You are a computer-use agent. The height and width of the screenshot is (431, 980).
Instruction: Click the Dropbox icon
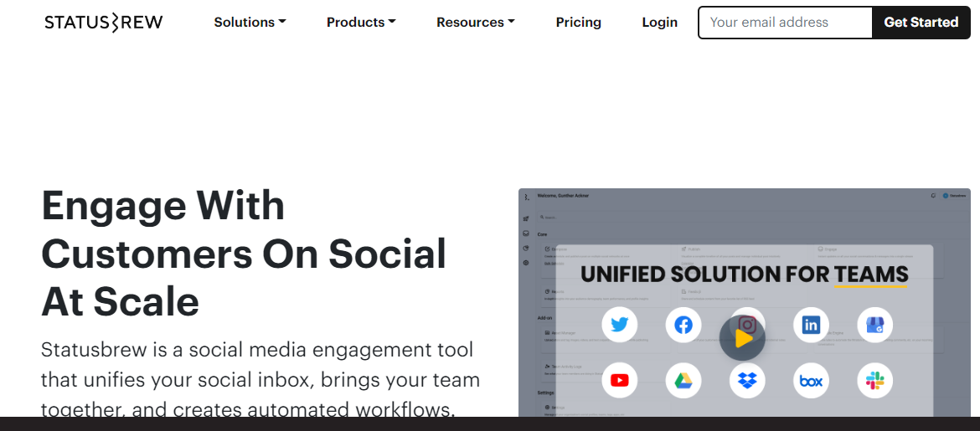747,380
